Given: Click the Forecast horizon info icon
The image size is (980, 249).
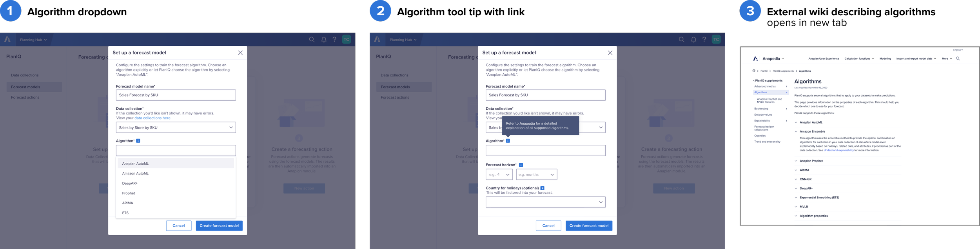Looking at the screenshot, I should pos(521,165).
